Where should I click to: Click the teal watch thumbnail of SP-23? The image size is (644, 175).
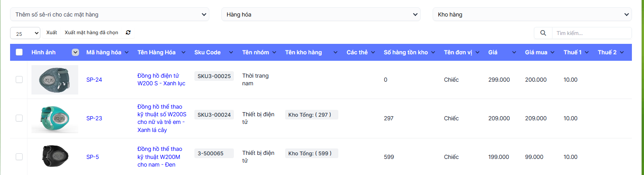[55, 119]
